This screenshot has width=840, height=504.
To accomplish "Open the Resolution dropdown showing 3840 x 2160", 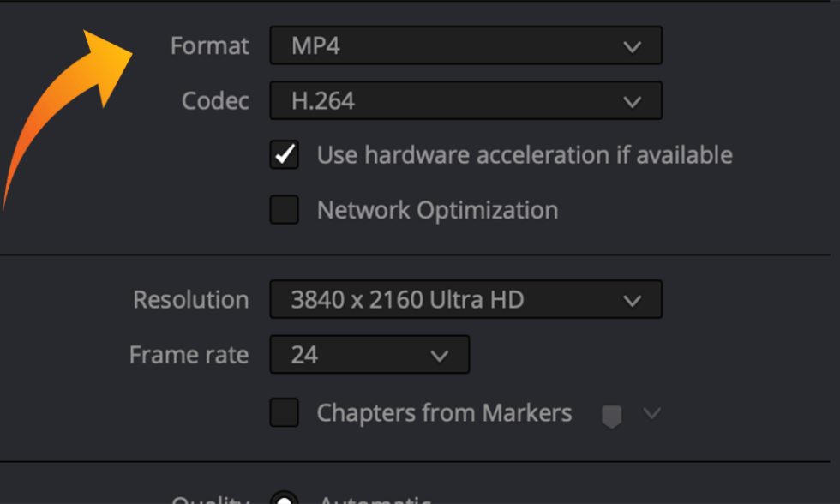I will click(465, 299).
